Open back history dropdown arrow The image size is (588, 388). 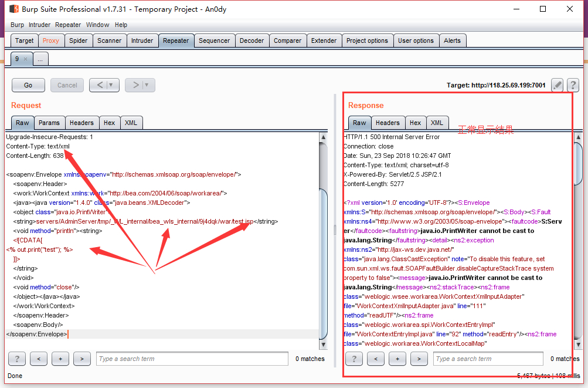point(111,85)
